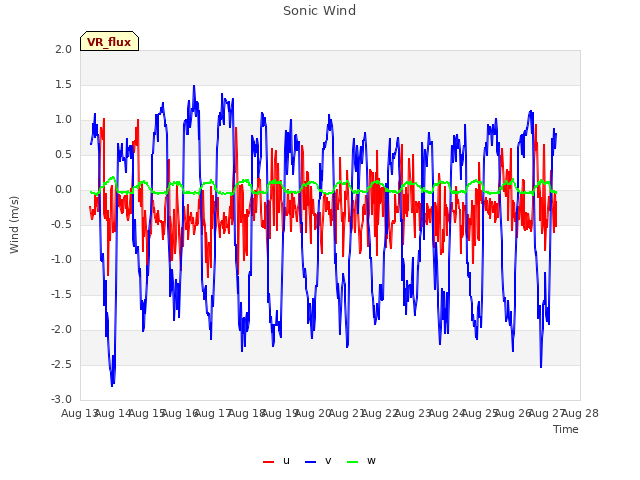Click the blue v peak at 1.5
640x480 pixels.
click(194, 86)
